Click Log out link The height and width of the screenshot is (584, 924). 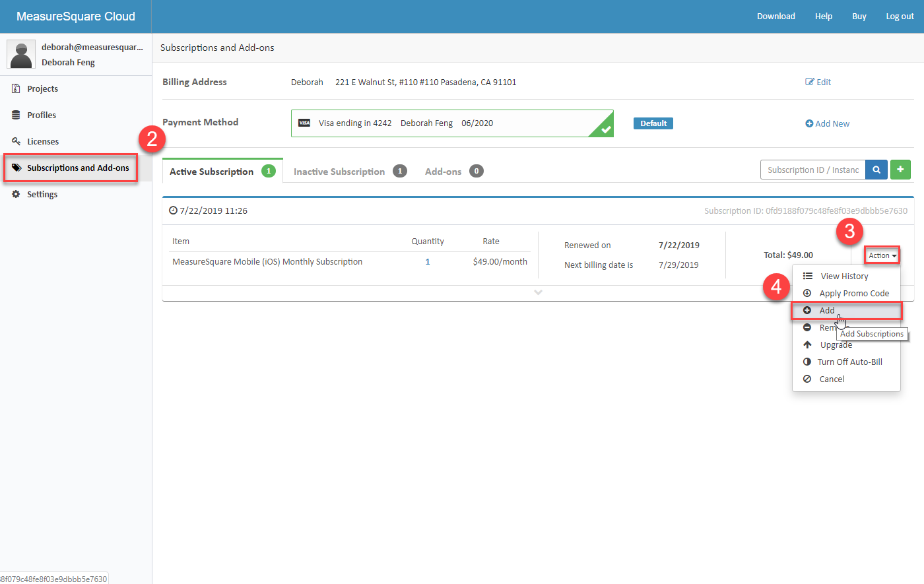900,16
